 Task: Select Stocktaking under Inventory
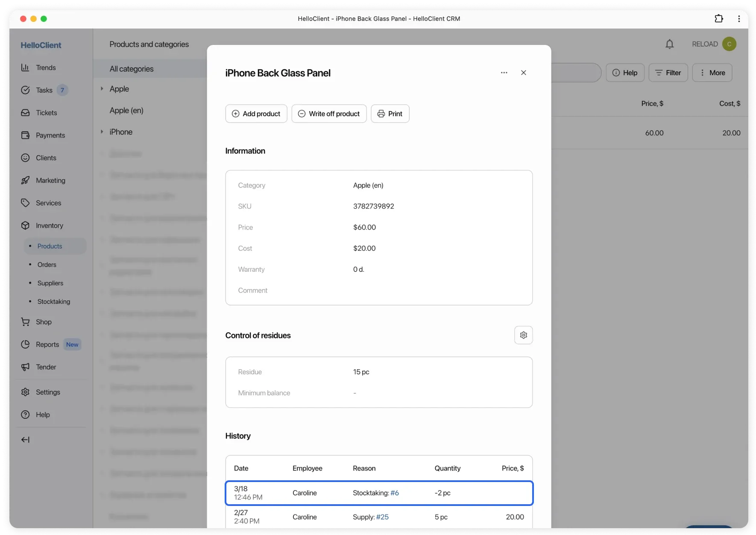54,301
